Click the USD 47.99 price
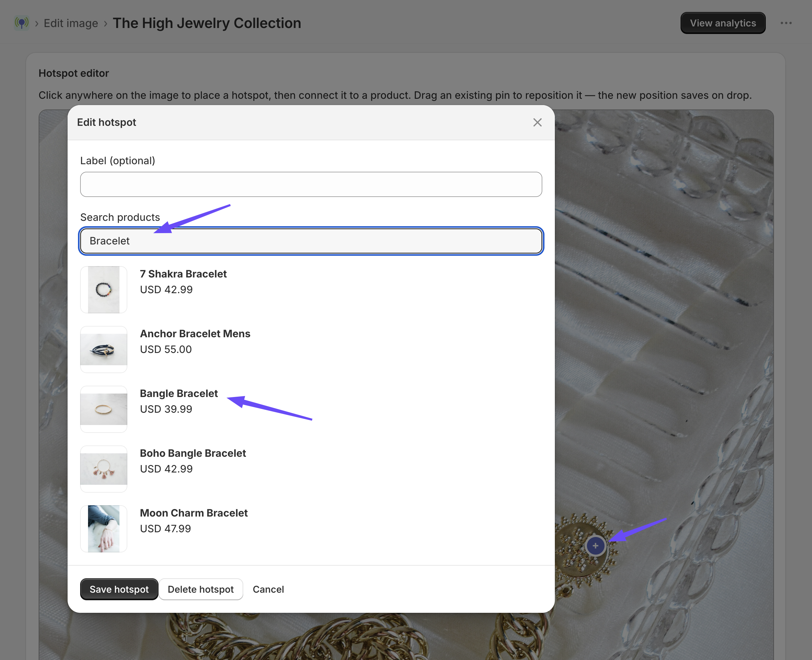The width and height of the screenshot is (812, 660). (x=165, y=529)
